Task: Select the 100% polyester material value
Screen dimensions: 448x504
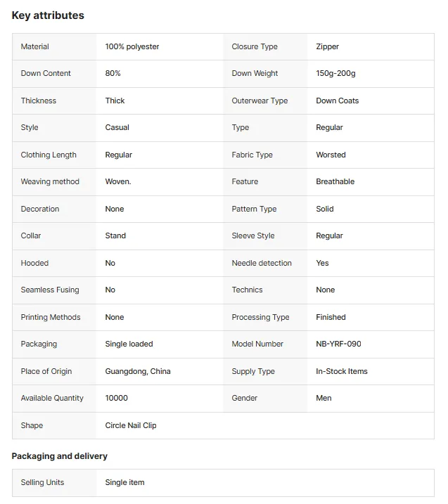Action: [x=132, y=46]
